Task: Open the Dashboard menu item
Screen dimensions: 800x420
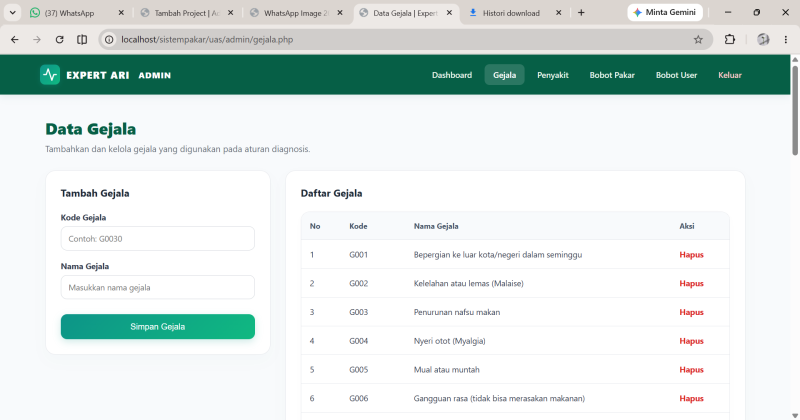Action: pyautogui.click(x=452, y=75)
